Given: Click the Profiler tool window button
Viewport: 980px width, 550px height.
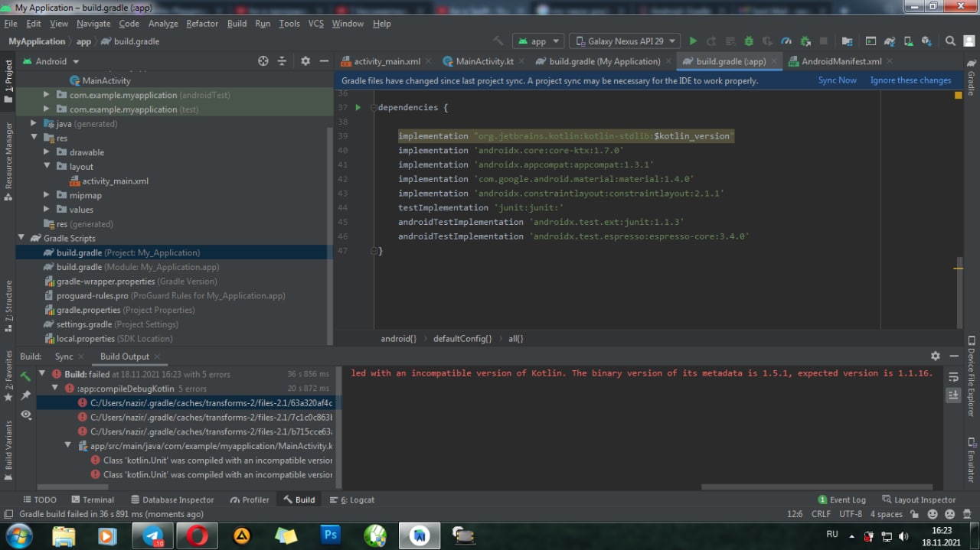Looking at the screenshot, I should (x=250, y=500).
